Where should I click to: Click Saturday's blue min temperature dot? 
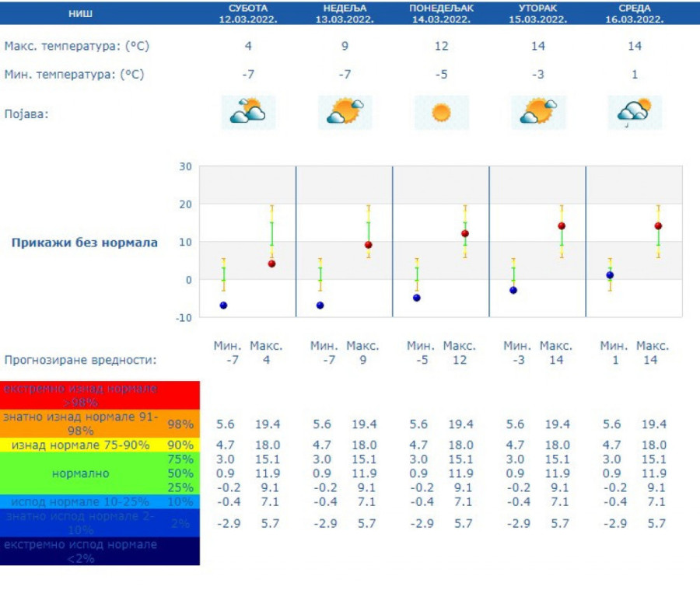point(223,305)
